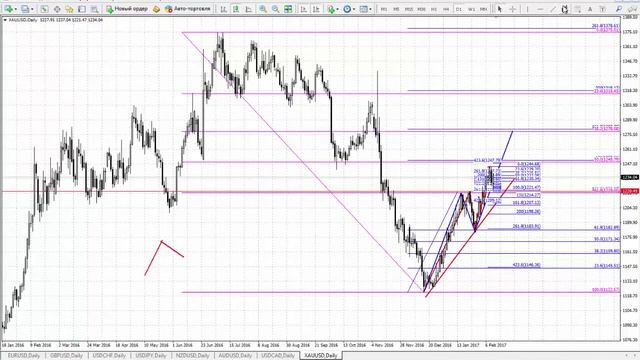The image size is (640, 360).
Task: Click the 6 Feb 2017 date label
Action: (x=496, y=345)
